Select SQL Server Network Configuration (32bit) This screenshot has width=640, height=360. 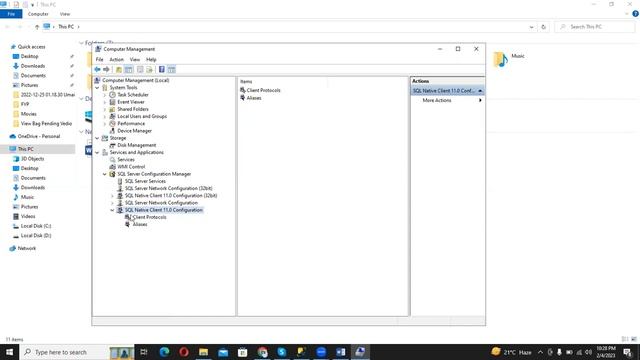pyautogui.click(x=168, y=189)
